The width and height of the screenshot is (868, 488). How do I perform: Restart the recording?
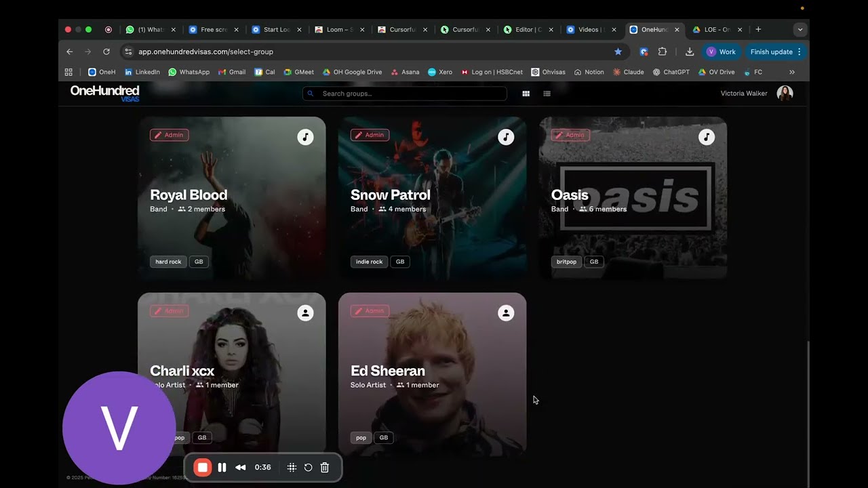[308, 467]
